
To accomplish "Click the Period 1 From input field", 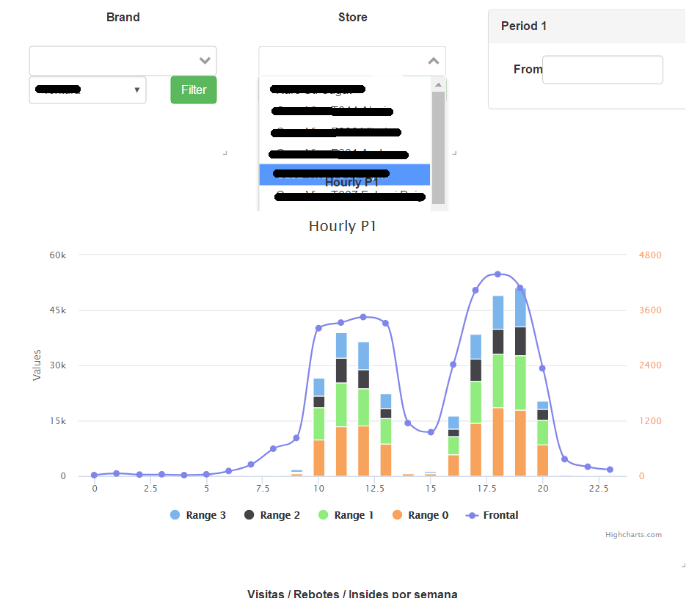I will (x=602, y=70).
